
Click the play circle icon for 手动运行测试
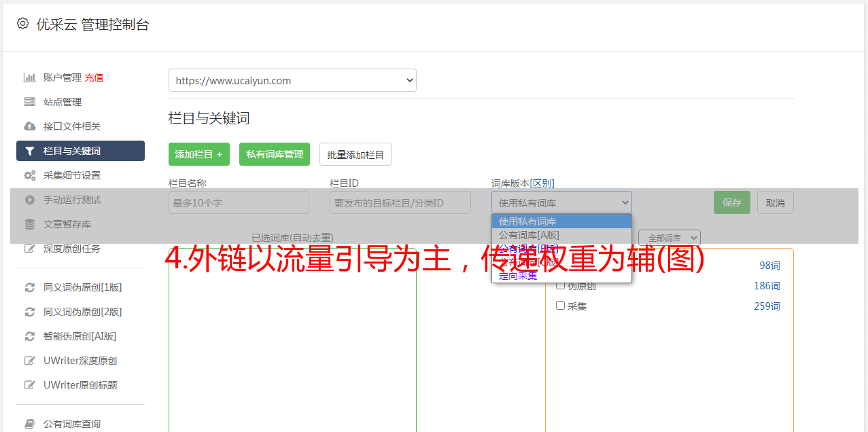pyautogui.click(x=29, y=200)
